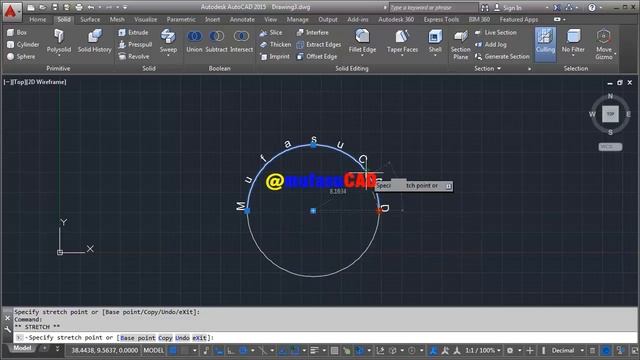
Task: Open Solid History tool
Action: (x=94, y=41)
